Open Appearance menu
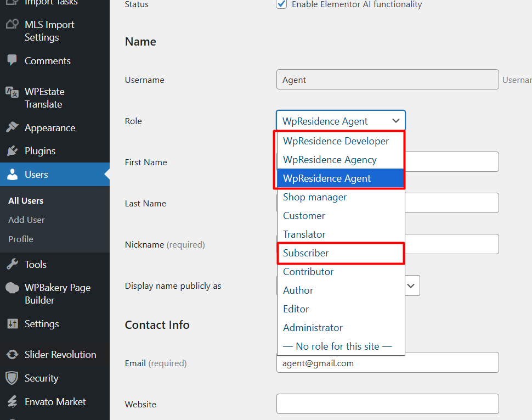This screenshot has height=420, width=532. tap(50, 128)
